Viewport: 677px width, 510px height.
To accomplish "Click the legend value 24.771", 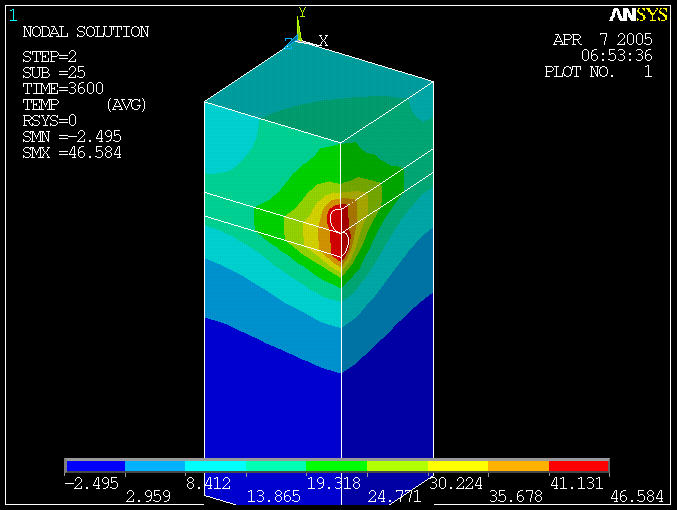I will [x=395, y=497].
